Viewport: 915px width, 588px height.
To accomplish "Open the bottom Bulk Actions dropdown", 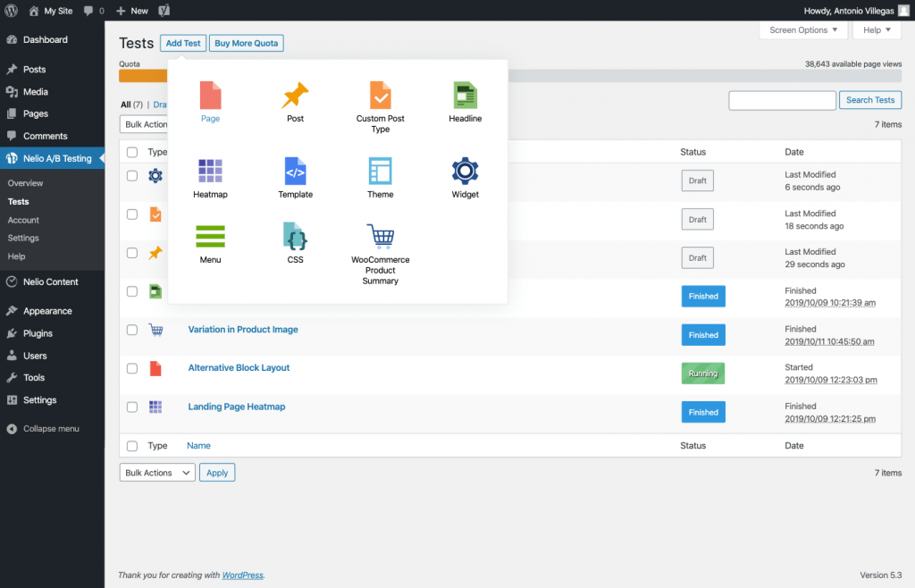I will pos(157,473).
